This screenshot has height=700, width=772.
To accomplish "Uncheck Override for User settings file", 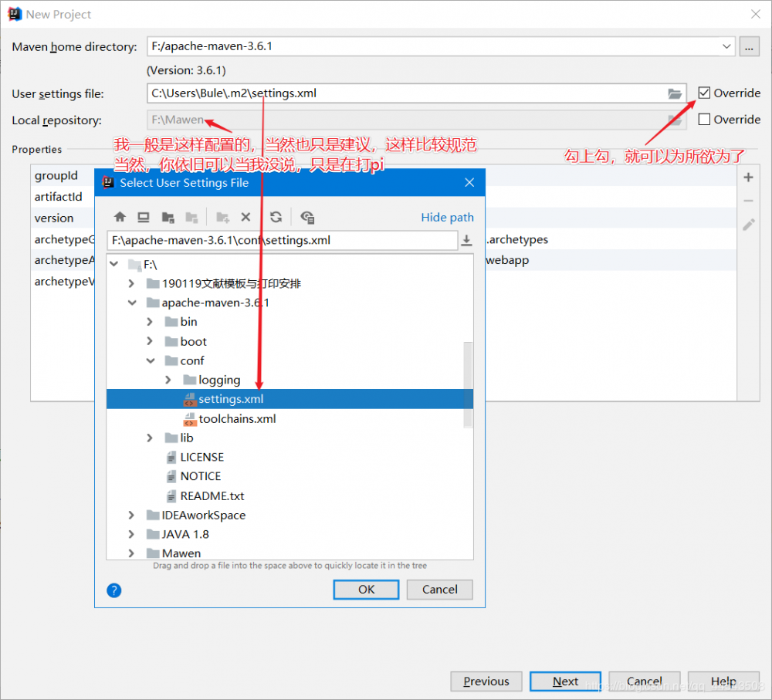I will tap(704, 93).
